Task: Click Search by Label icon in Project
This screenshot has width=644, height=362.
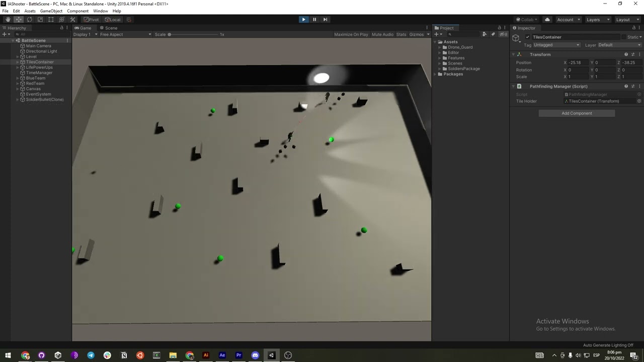Action: pos(493,34)
